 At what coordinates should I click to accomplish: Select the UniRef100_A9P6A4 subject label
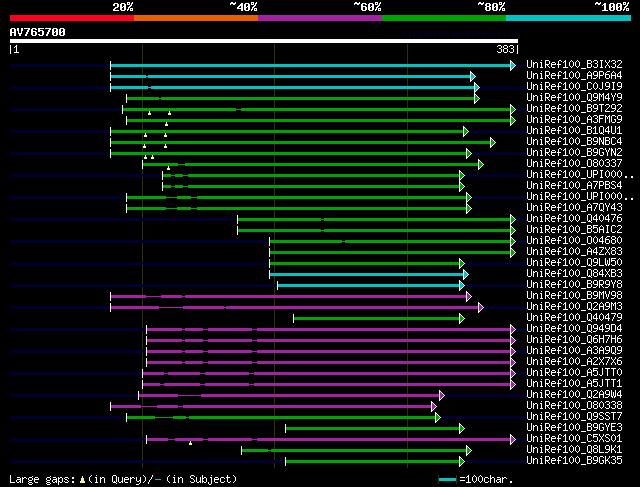click(574, 76)
